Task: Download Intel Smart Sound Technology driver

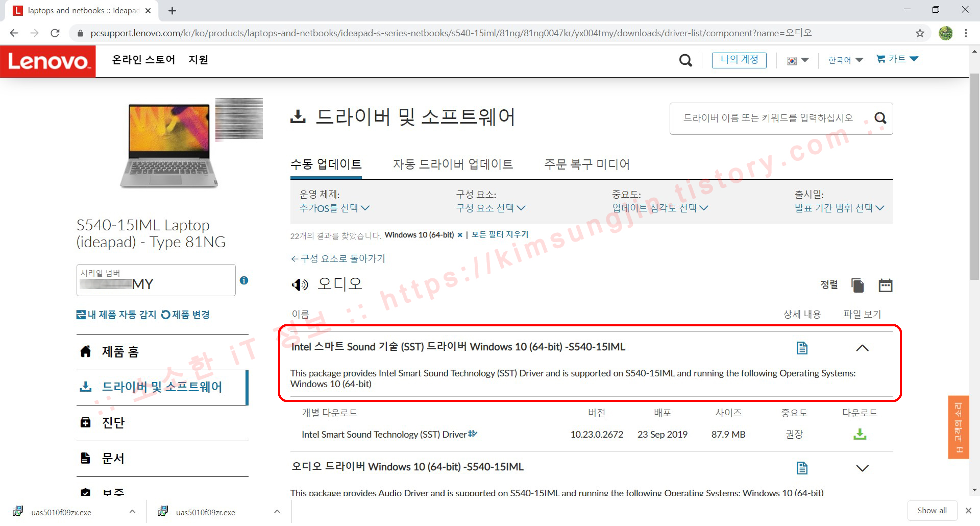Action: point(860,434)
